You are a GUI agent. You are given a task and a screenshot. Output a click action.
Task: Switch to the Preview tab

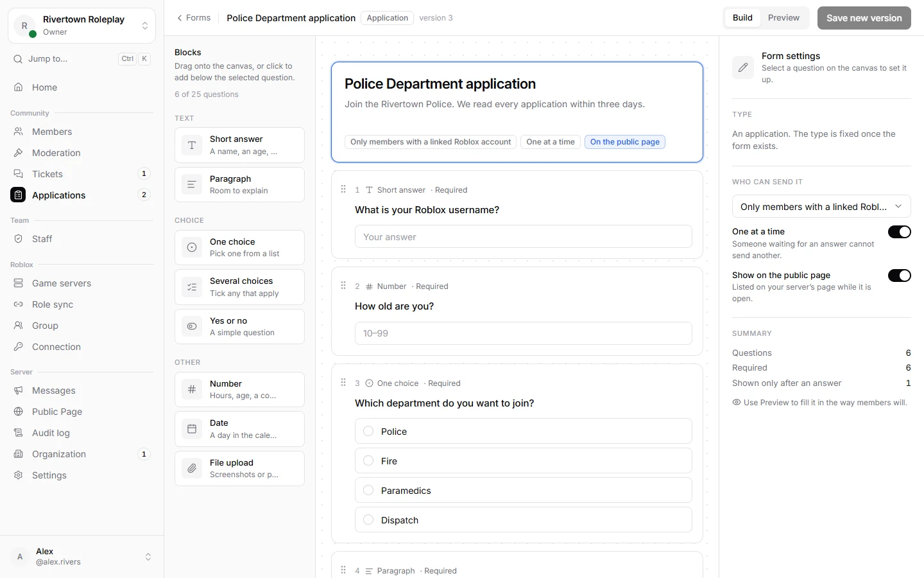tap(783, 18)
